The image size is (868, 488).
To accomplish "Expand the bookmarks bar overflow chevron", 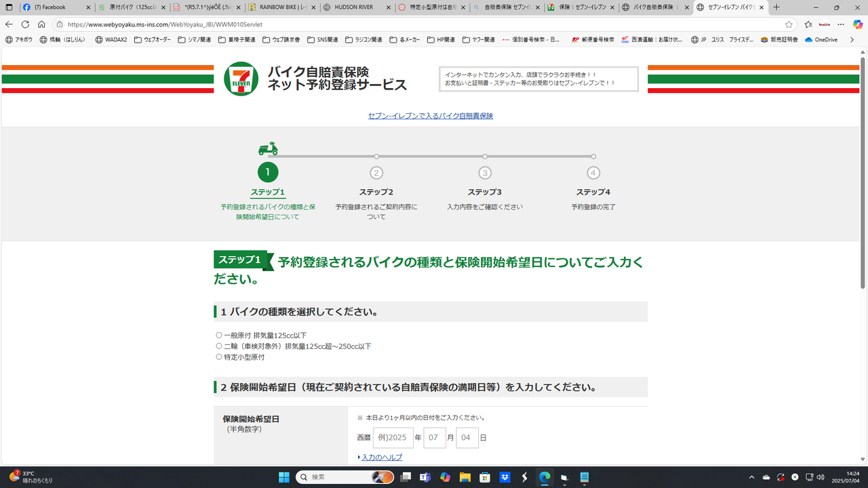I will (852, 40).
